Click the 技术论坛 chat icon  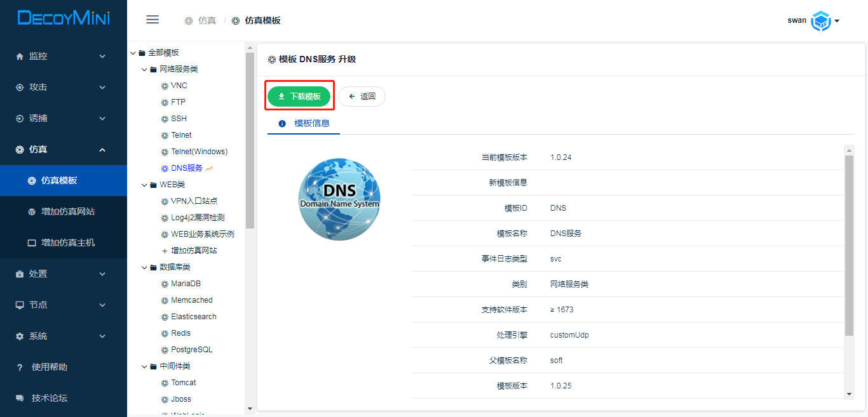[x=20, y=398]
